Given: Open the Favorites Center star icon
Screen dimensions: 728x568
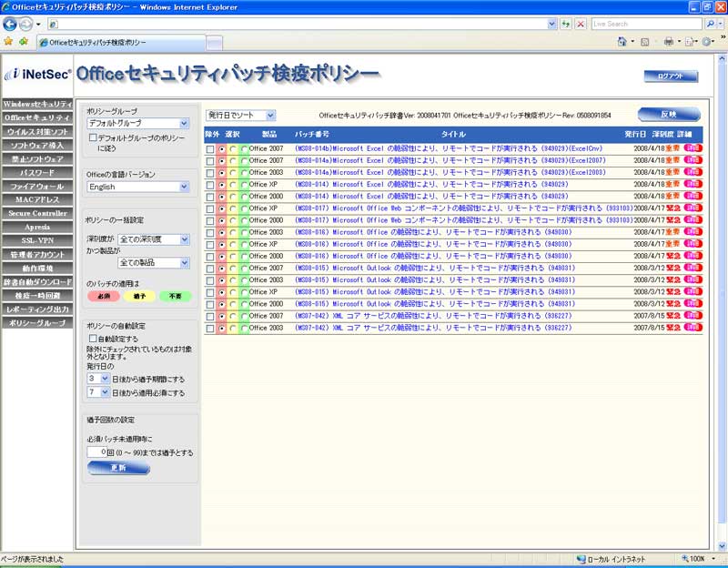Looking at the screenshot, I should [8, 42].
